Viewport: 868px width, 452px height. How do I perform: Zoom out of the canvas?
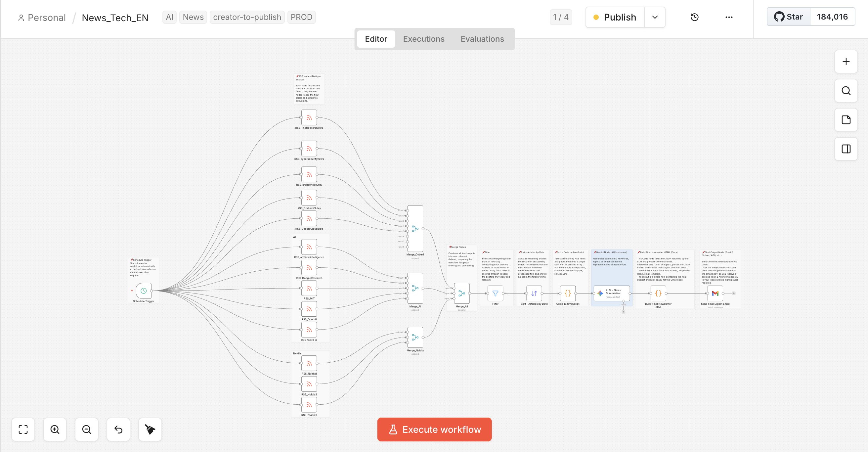pyautogui.click(x=86, y=429)
